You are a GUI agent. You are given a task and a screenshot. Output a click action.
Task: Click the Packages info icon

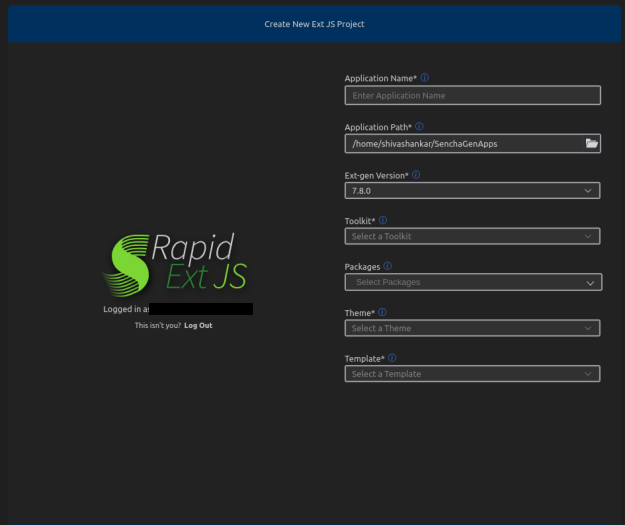[x=387, y=266]
